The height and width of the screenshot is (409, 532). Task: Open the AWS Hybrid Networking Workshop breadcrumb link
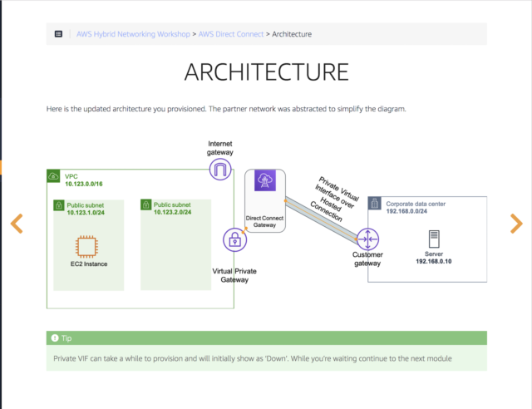click(x=132, y=34)
